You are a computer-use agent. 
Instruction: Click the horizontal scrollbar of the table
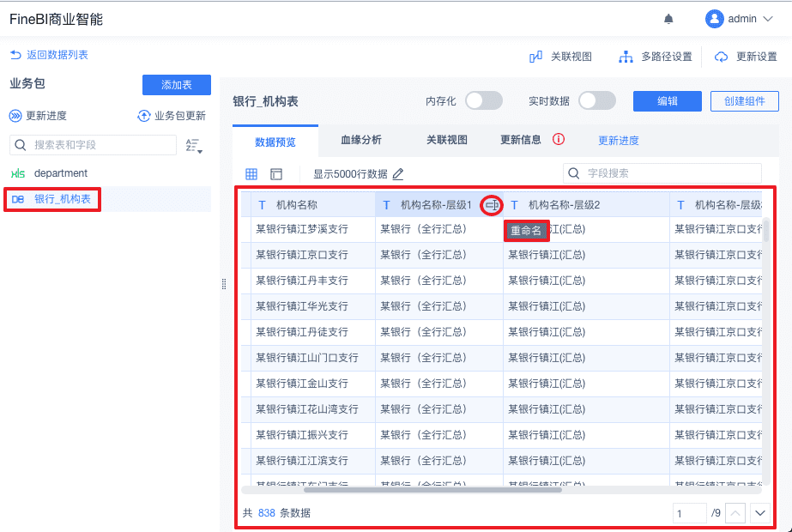point(432,490)
